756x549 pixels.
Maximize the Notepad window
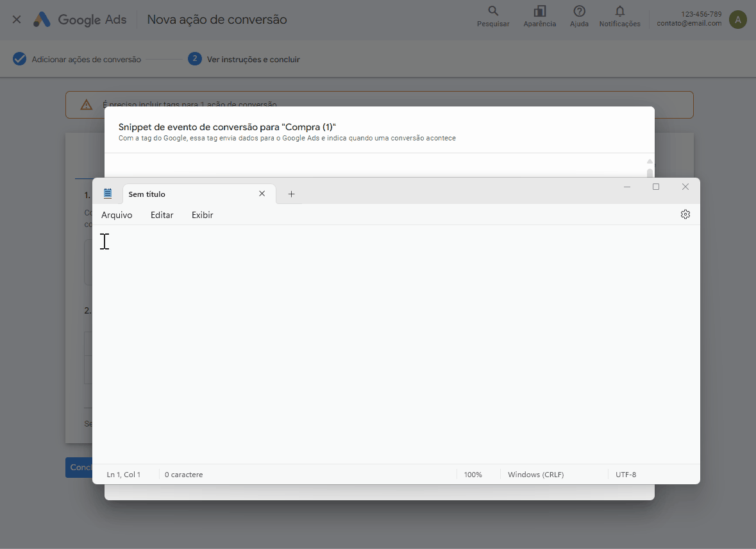[x=656, y=187]
